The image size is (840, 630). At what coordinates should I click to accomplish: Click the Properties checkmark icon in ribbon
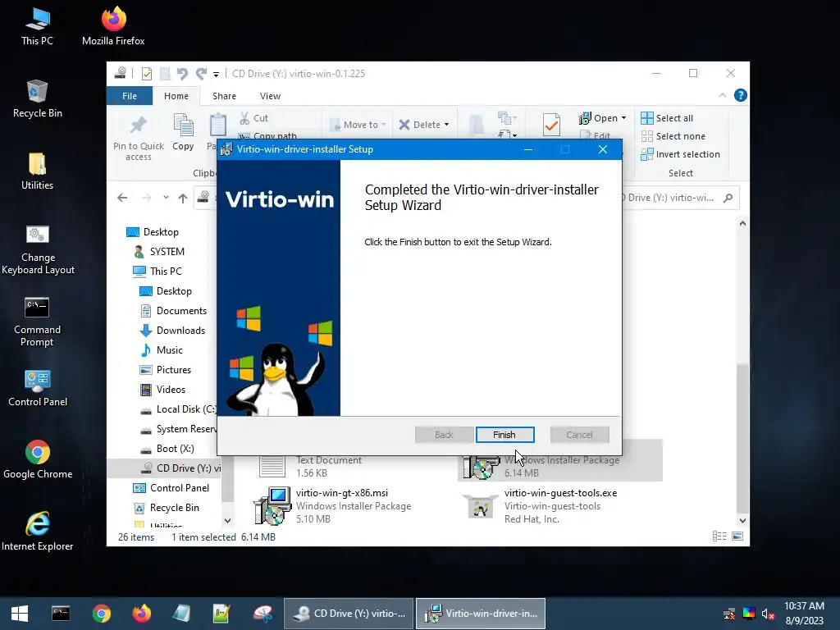click(x=551, y=126)
